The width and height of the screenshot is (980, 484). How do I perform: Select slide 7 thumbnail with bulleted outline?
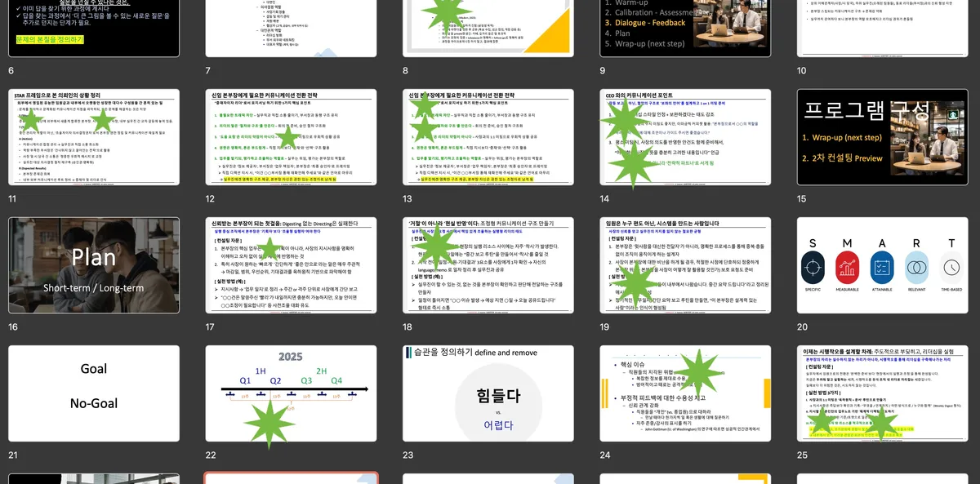tap(292, 29)
